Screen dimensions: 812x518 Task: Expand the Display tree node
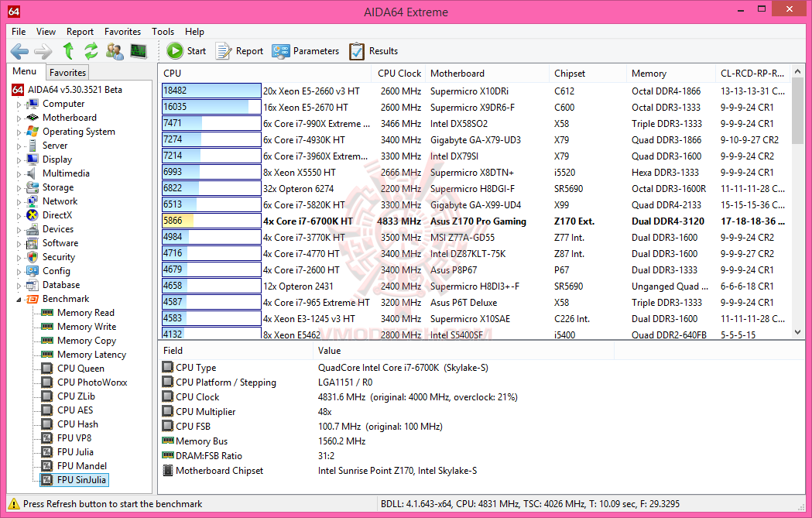click(19, 160)
